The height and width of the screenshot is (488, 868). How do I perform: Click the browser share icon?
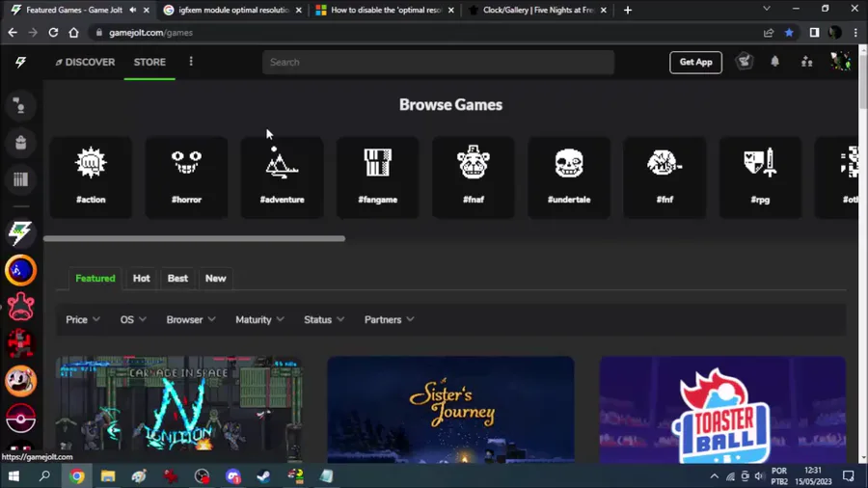[769, 33]
